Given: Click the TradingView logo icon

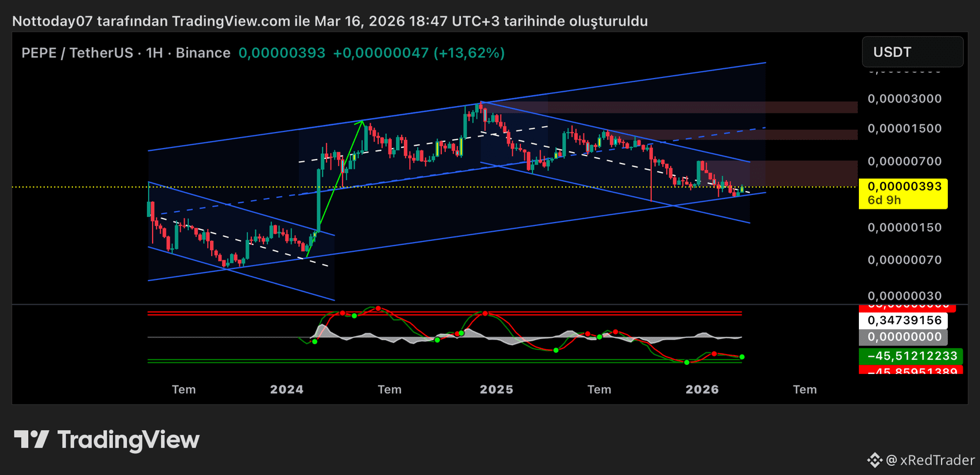Looking at the screenshot, I should point(32,439).
